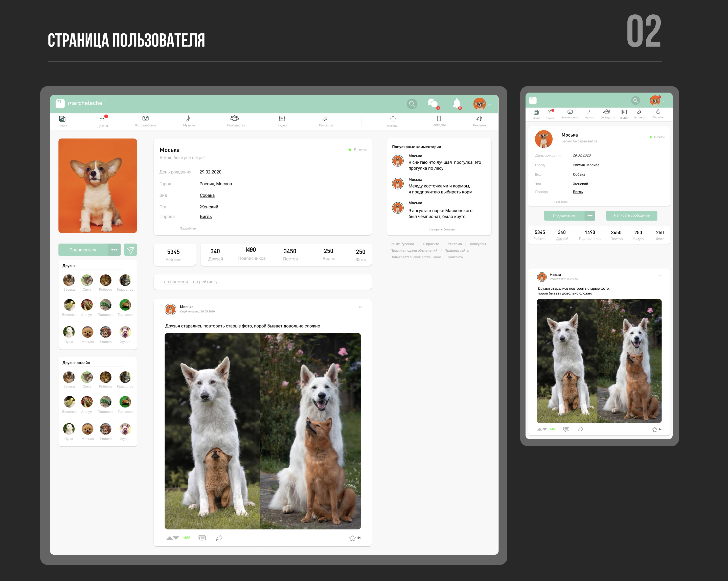This screenshot has width=728, height=581.
Task: Open the notifications bell icon
Action: 457,103
